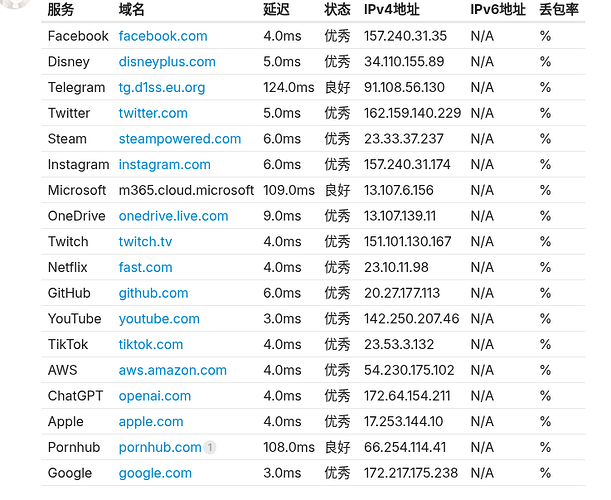611x500 pixels.
Task: Click the footnote badge beside pornhub.com
Action: tap(210, 447)
